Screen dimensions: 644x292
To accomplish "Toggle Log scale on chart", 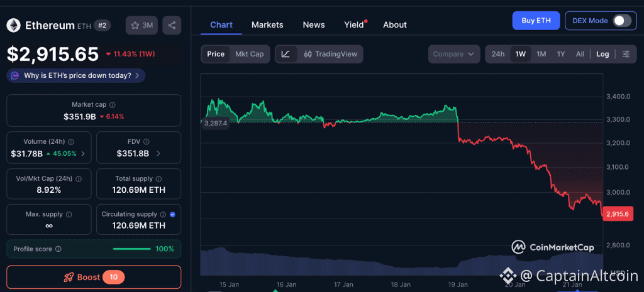I will [602, 54].
